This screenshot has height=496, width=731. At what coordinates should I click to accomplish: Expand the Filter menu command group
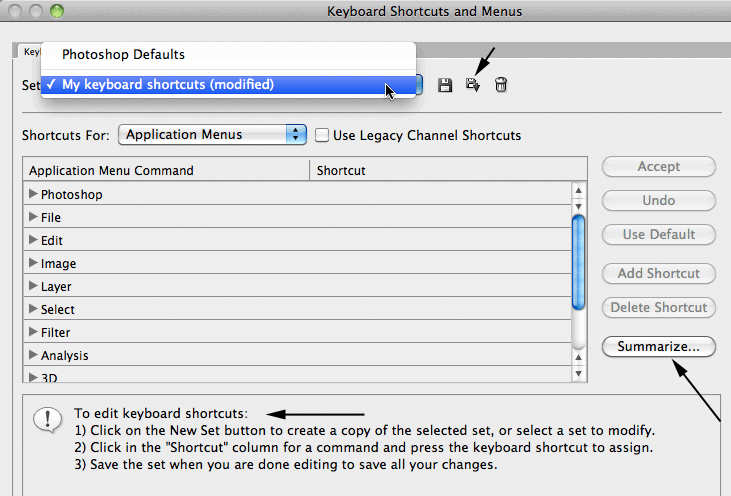point(33,331)
